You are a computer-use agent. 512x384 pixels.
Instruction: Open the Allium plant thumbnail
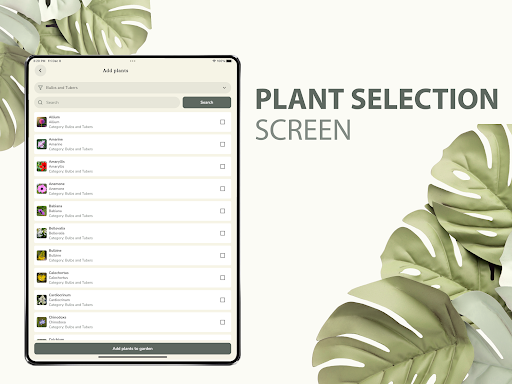42,122
